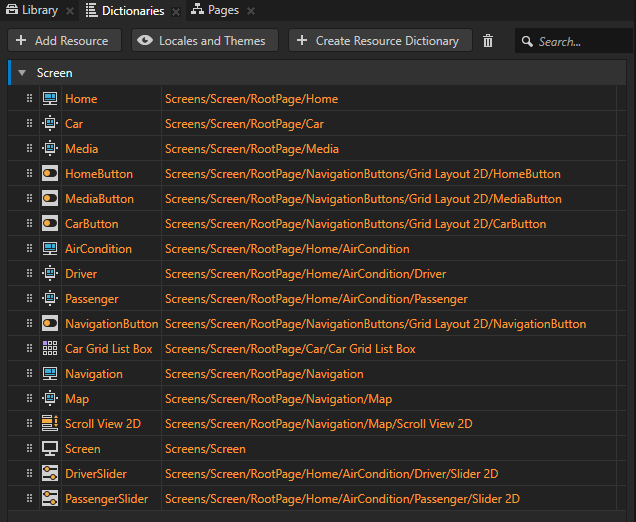Select the PassengerSlider resource path
The width and height of the screenshot is (636, 522).
coord(342,499)
